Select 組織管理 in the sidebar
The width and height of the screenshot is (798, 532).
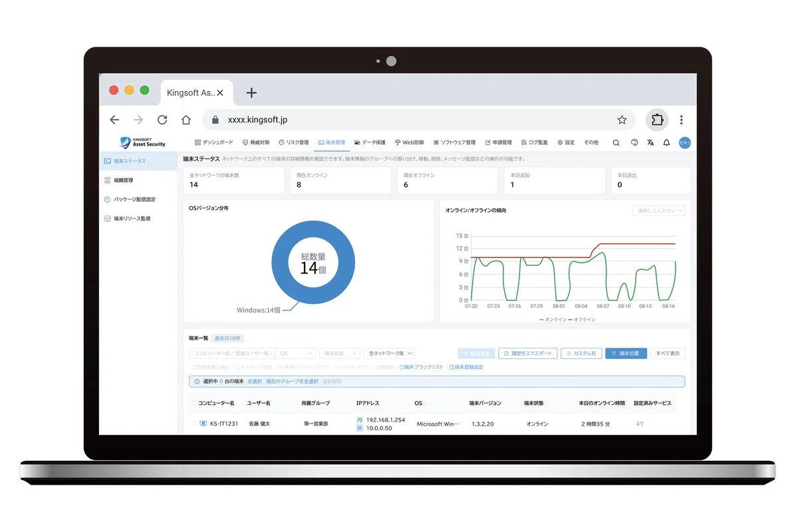[138, 180]
